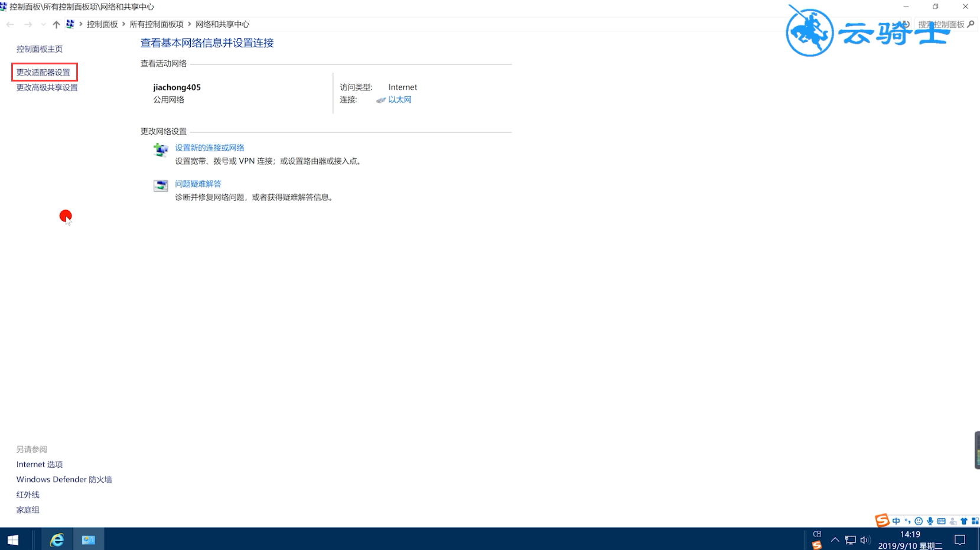Click 设置新的连接或网络 link

(209, 148)
